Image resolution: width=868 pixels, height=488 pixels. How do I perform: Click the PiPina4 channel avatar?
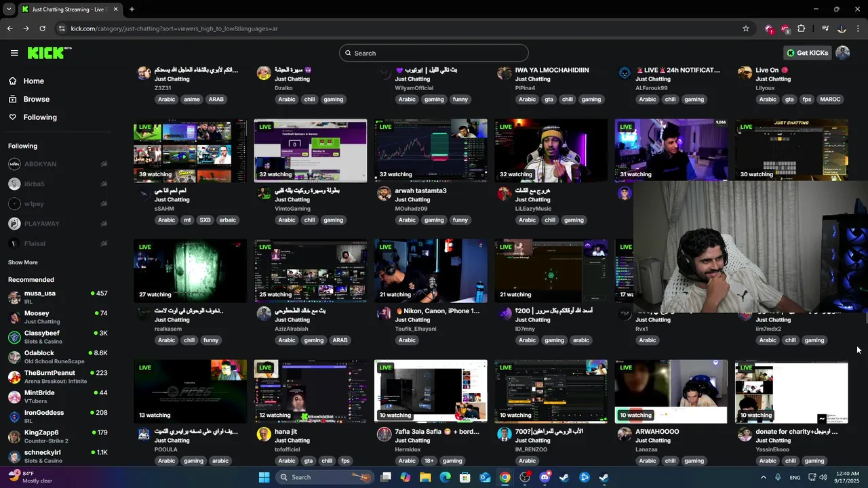coord(505,73)
